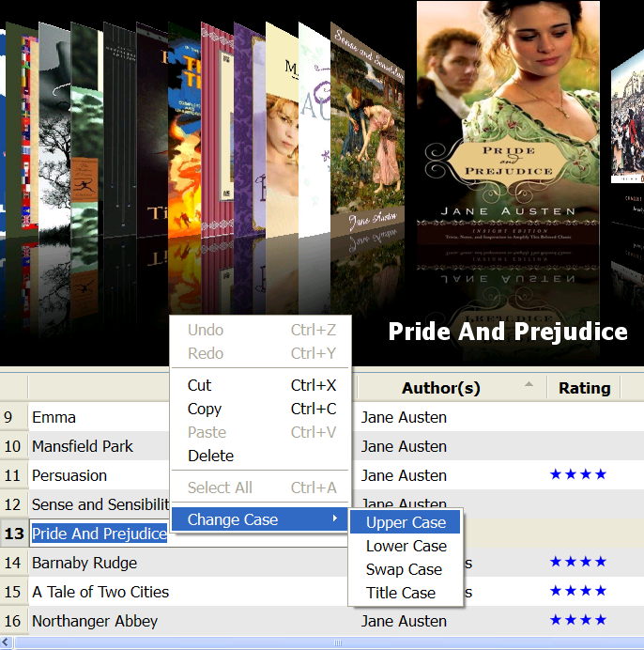Open the Change Case submenu
The height and width of the screenshot is (650, 644).
[259, 519]
